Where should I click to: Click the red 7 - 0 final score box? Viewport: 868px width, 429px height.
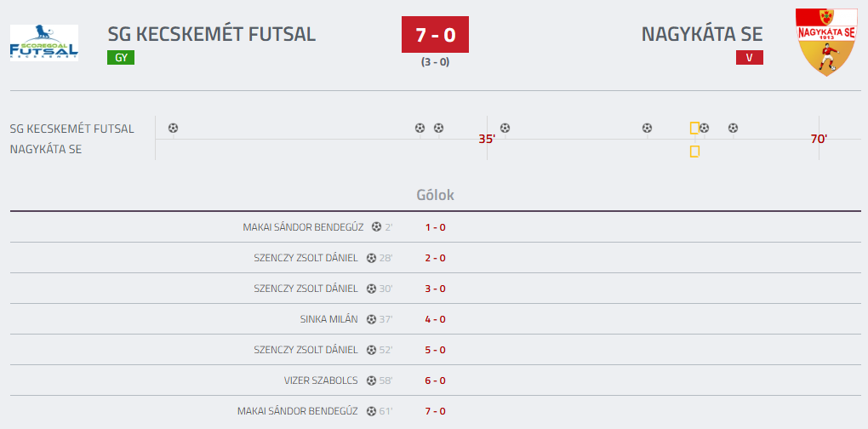point(435,35)
